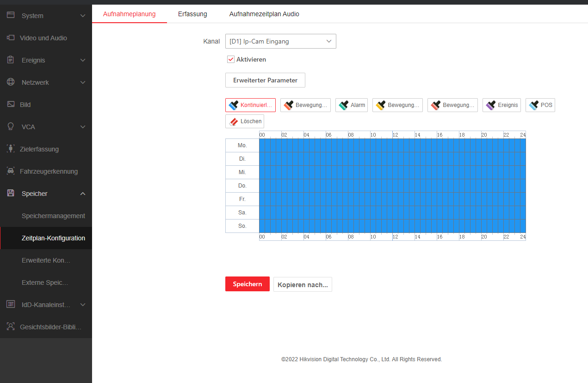Image resolution: width=588 pixels, height=383 pixels.
Task: Expand the VCA sidebar chevron
Action: (83, 127)
